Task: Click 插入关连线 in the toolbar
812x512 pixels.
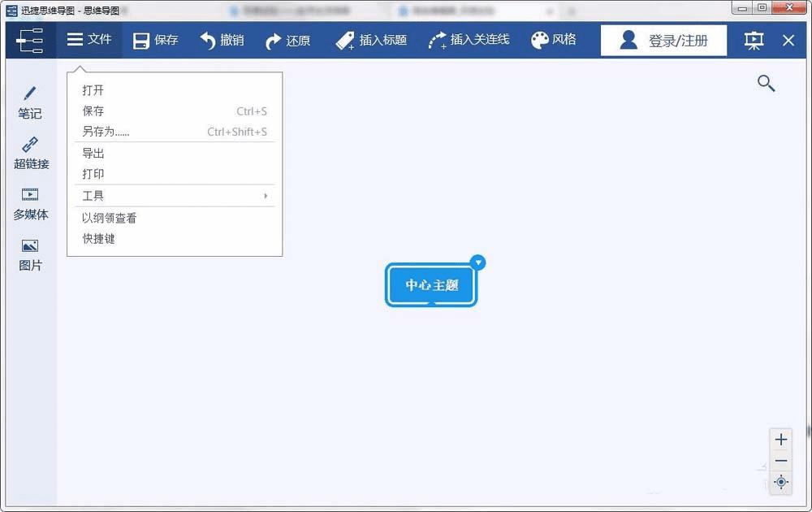Action: [469, 41]
